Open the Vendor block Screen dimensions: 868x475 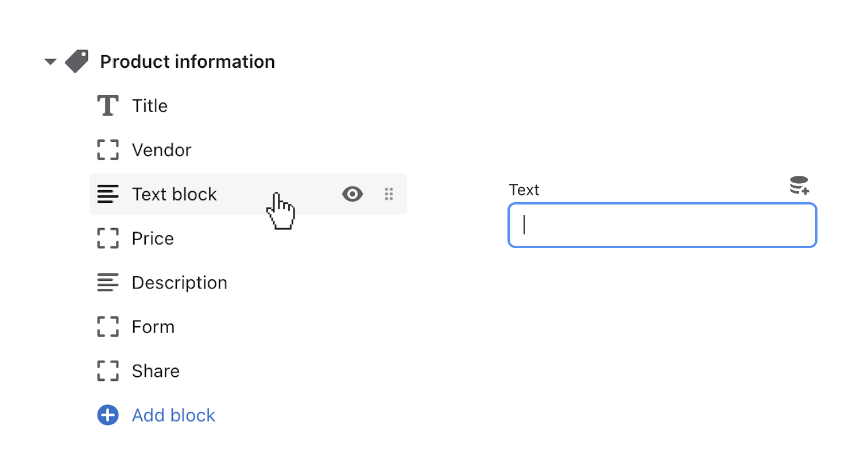[x=161, y=150]
